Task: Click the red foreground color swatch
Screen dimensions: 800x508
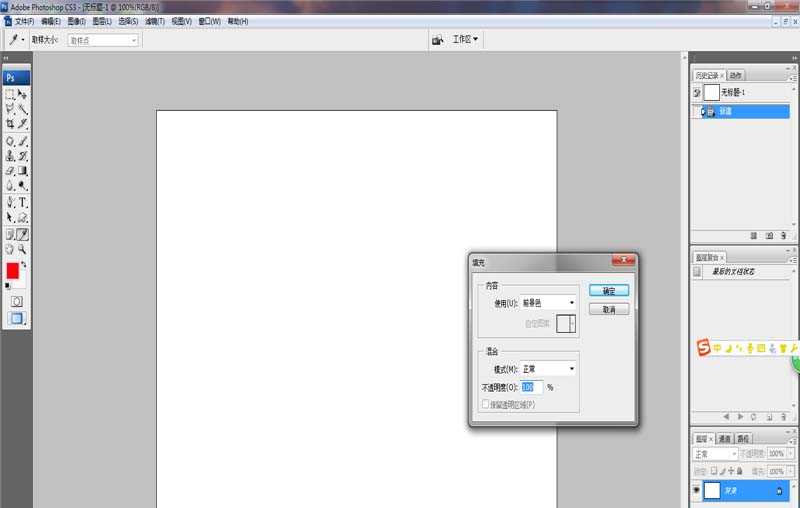Action: pyautogui.click(x=13, y=271)
